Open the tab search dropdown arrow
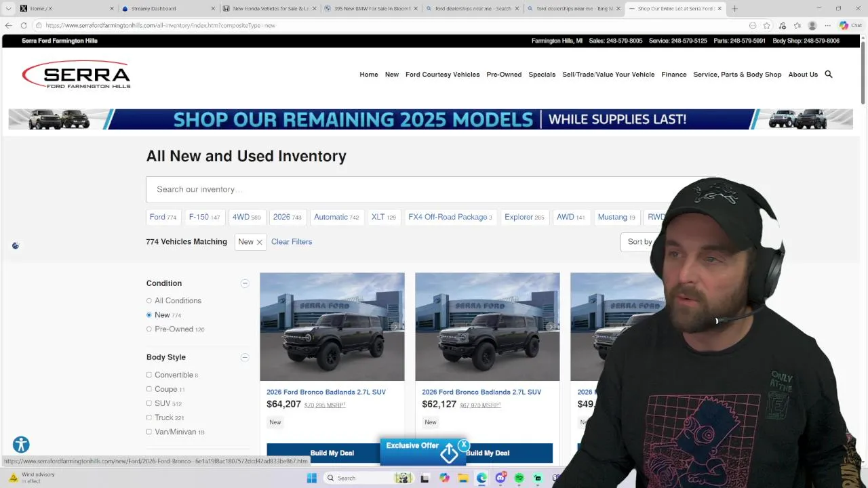The image size is (868, 488). pos(8,9)
